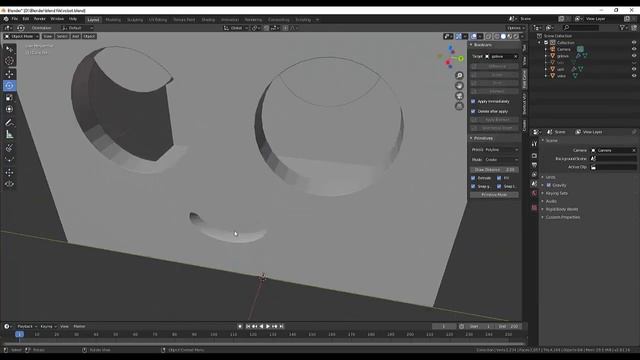
Task: Select the Scale tool
Action: pos(9,98)
